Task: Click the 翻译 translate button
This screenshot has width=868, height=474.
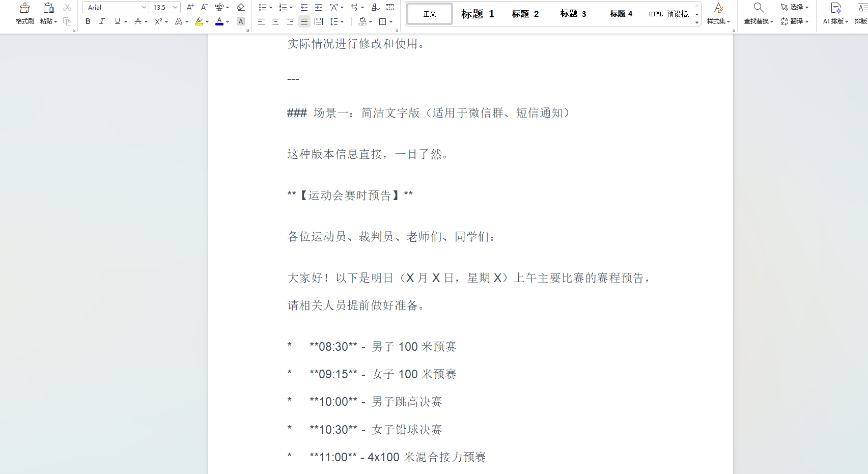Action: pyautogui.click(x=795, y=21)
